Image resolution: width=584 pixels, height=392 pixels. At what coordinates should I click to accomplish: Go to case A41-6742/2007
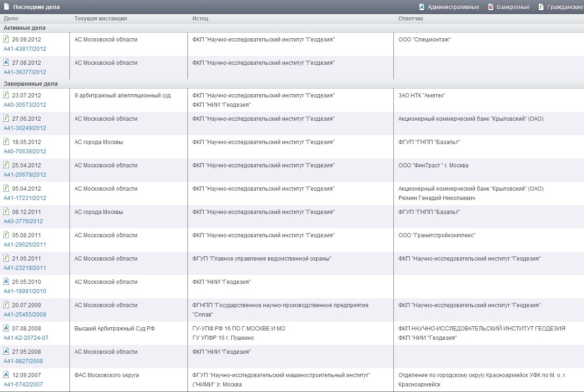pos(23,385)
